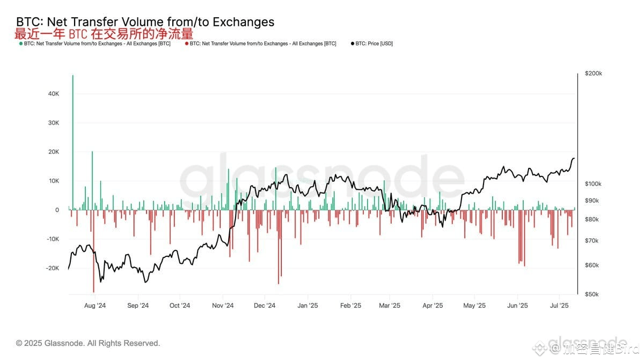Select the Jul '25 x-axis label
The height and width of the screenshot is (362, 644).
(x=560, y=306)
